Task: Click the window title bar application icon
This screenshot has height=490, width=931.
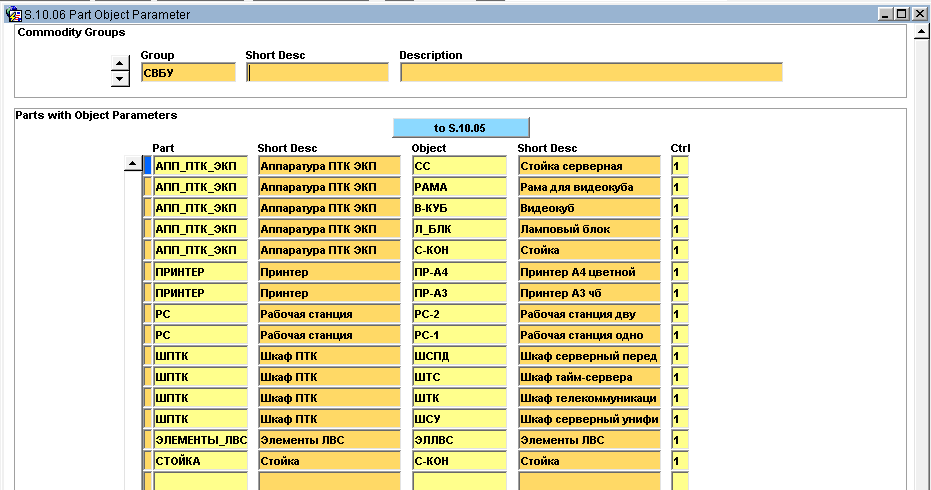Action: [x=13, y=14]
